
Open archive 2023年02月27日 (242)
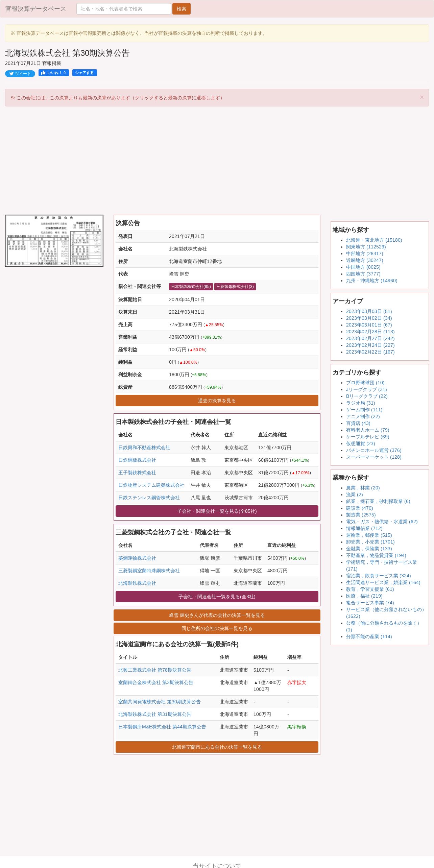pos(370,338)
